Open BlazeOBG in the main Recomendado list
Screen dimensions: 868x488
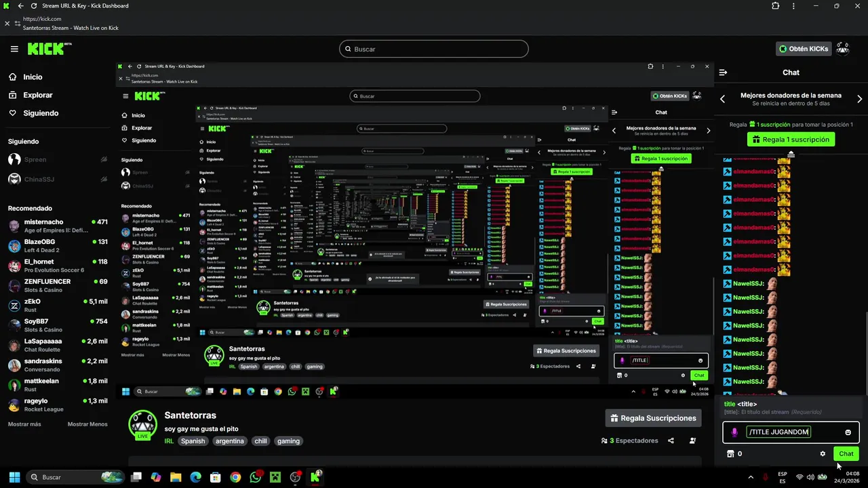tap(58, 245)
